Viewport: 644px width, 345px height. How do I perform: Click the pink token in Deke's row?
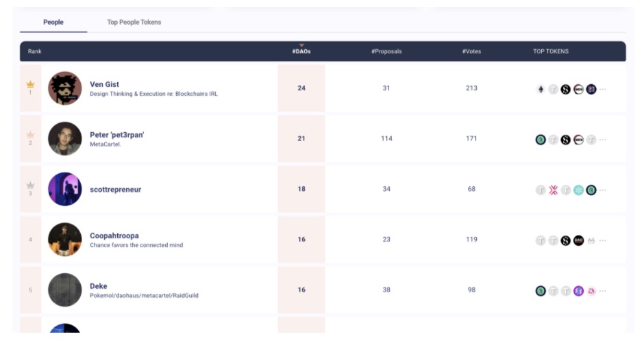[x=591, y=291]
